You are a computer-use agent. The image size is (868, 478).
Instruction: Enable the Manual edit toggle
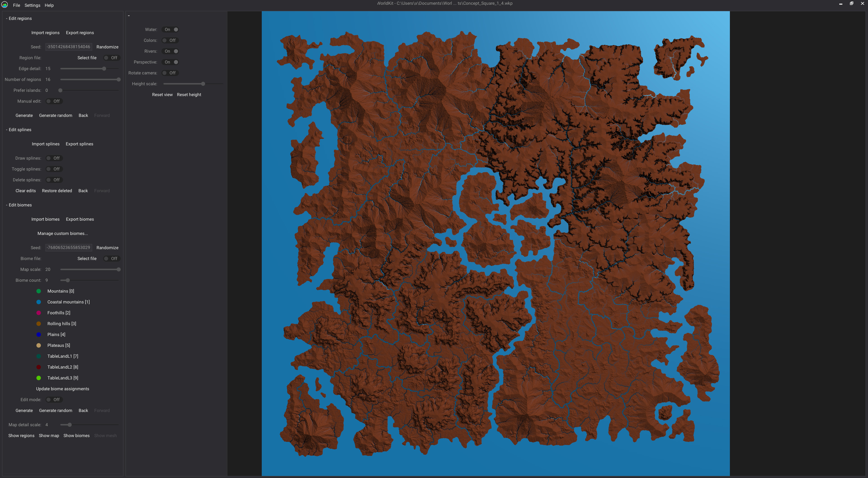tap(54, 101)
